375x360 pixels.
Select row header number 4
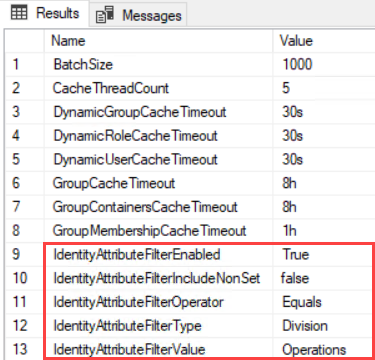[24, 136]
